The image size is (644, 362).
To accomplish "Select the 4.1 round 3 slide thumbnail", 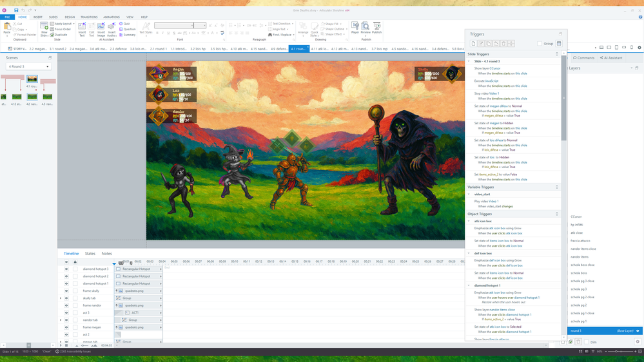I will (32, 79).
